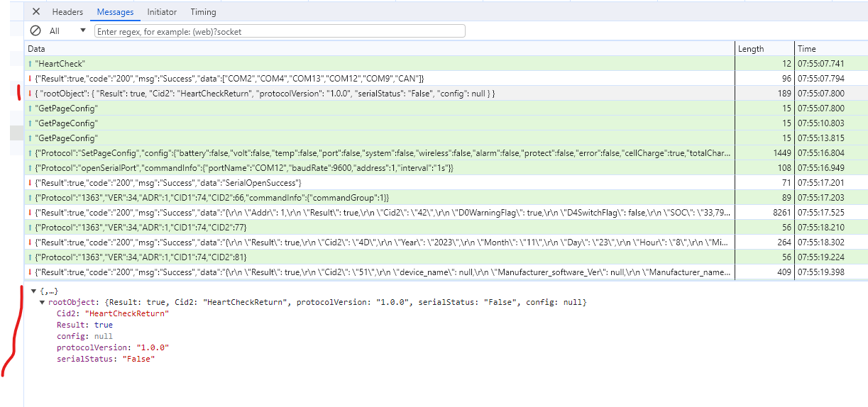Select the SerialOpenSuccess response row
Screen dimensions: 868x407
tap(446, 183)
